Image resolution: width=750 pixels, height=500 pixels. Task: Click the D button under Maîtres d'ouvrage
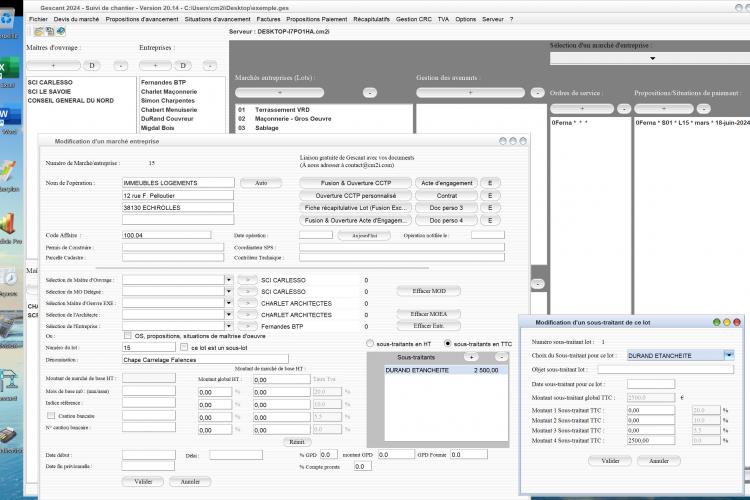click(x=92, y=66)
